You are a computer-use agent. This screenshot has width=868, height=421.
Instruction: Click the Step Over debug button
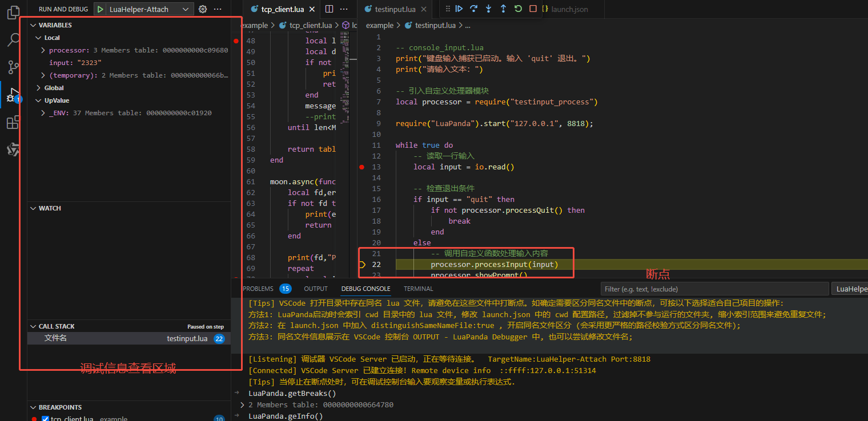click(x=474, y=9)
